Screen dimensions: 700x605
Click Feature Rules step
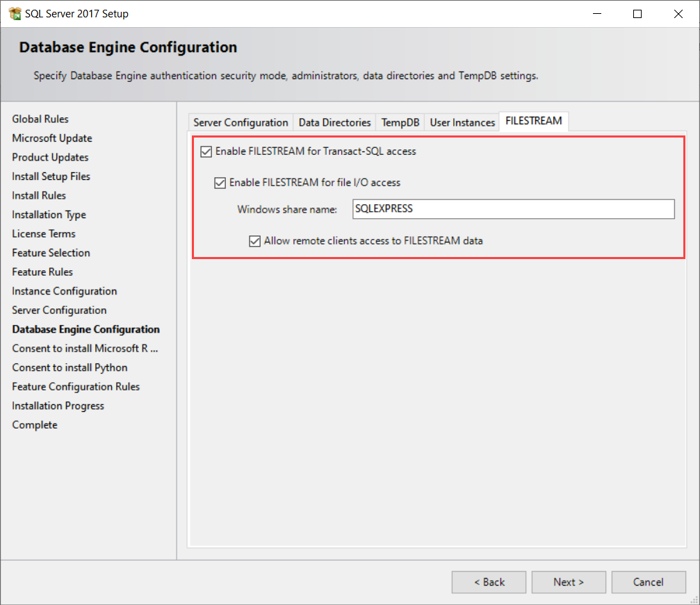(42, 272)
